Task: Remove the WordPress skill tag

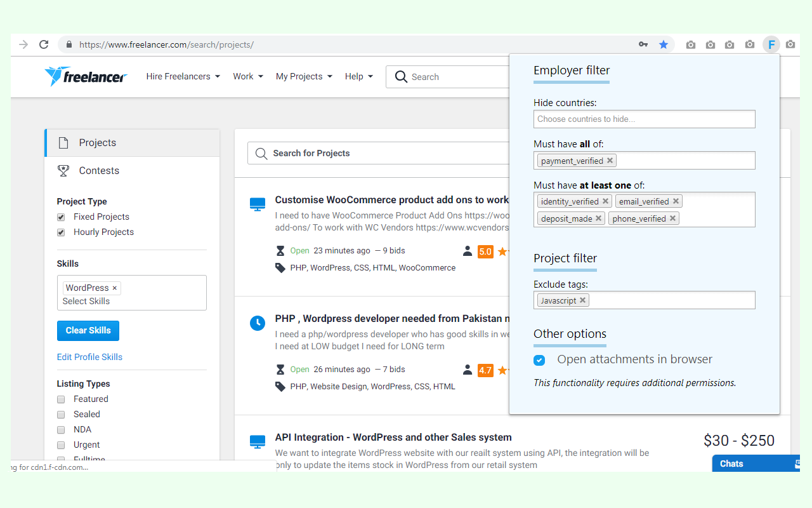Action: click(x=114, y=288)
